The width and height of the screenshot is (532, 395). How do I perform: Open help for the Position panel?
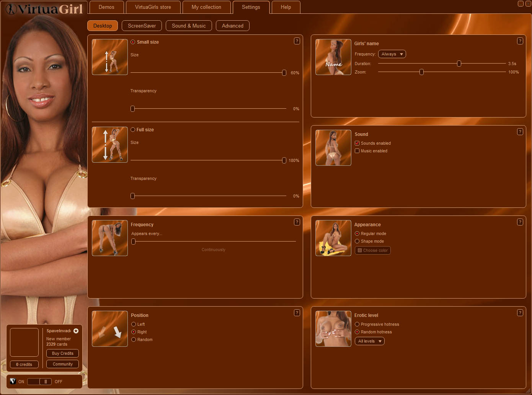click(297, 313)
